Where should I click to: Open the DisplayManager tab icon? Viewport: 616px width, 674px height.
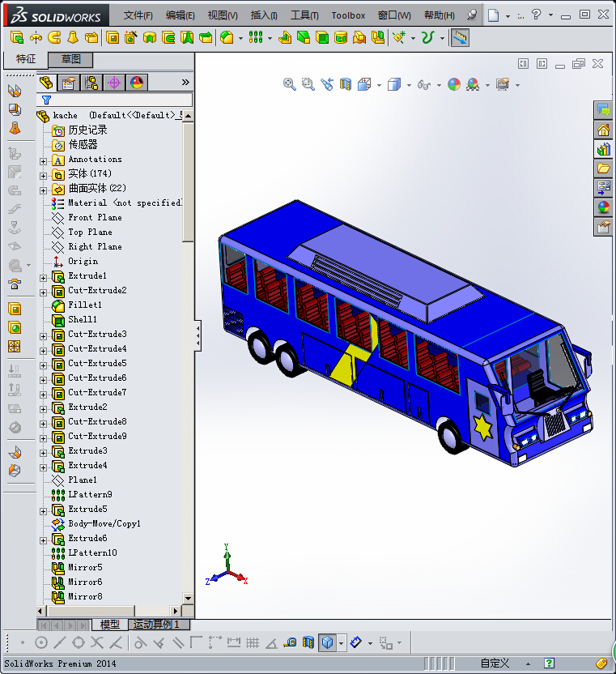(x=137, y=83)
